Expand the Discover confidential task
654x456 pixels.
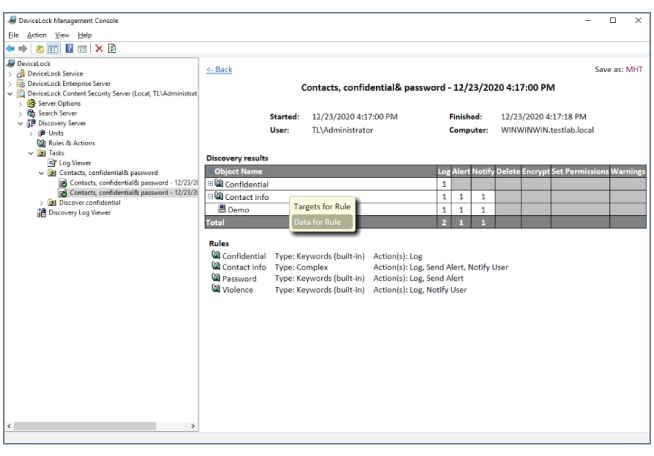tap(41, 202)
